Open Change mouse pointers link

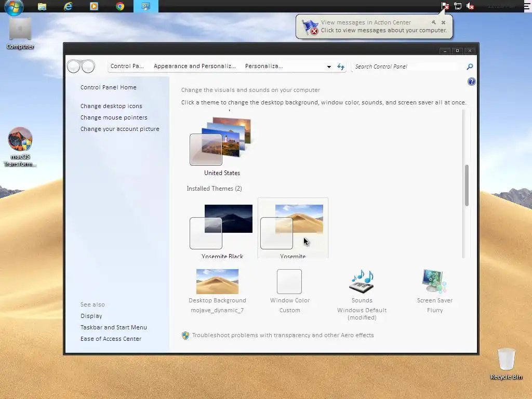click(114, 117)
